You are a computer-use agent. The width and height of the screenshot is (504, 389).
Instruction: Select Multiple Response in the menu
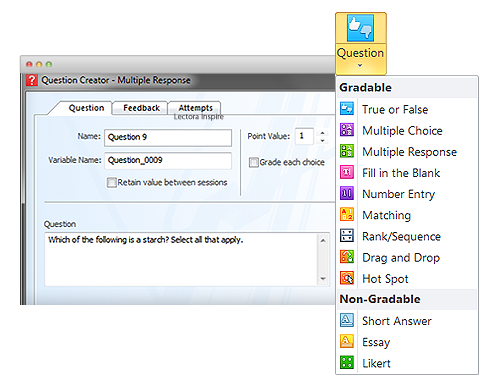pyautogui.click(x=409, y=152)
